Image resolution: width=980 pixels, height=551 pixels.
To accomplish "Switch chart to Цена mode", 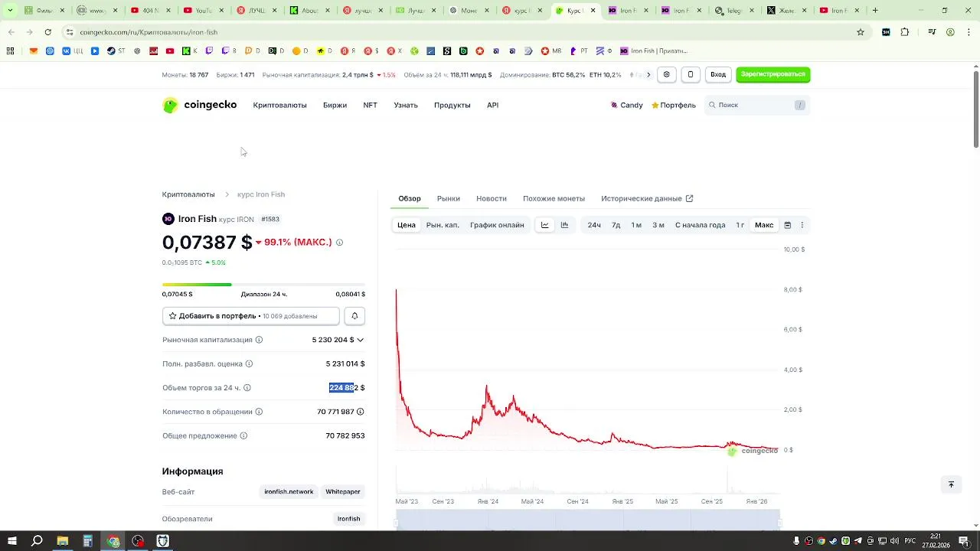I will coord(407,225).
